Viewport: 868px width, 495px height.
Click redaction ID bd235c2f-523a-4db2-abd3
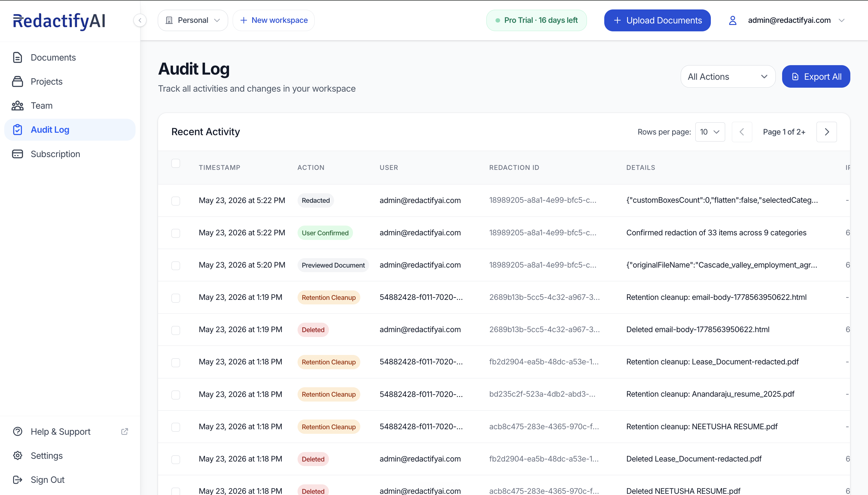point(542,394)
